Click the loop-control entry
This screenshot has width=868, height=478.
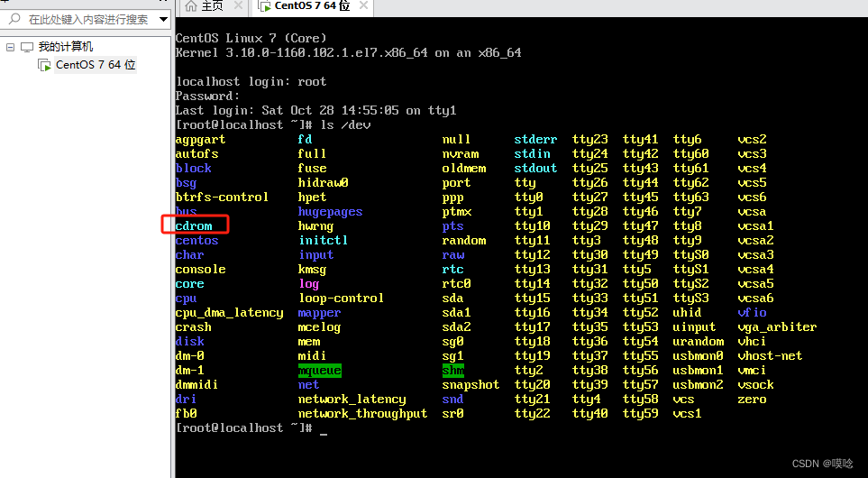[x=341, y=298]
